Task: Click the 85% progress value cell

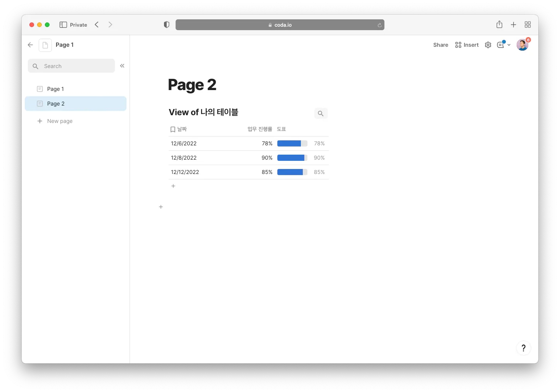Action: [x=267, y=172]
